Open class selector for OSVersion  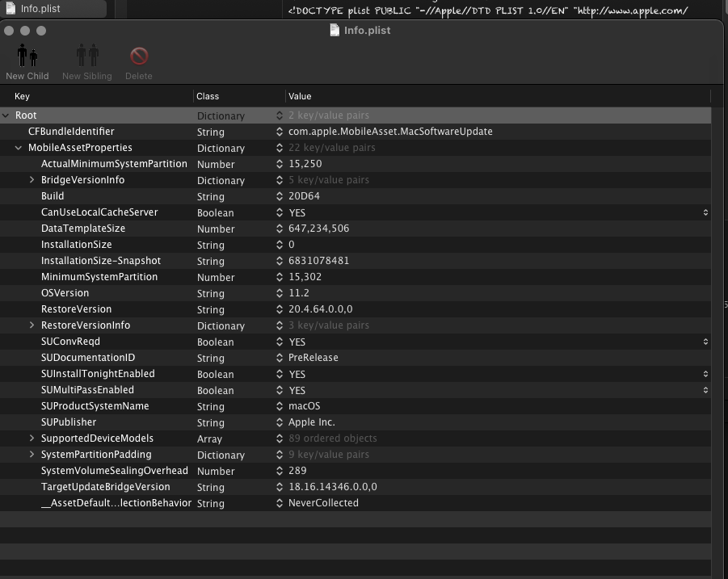[x=279, y=293]
